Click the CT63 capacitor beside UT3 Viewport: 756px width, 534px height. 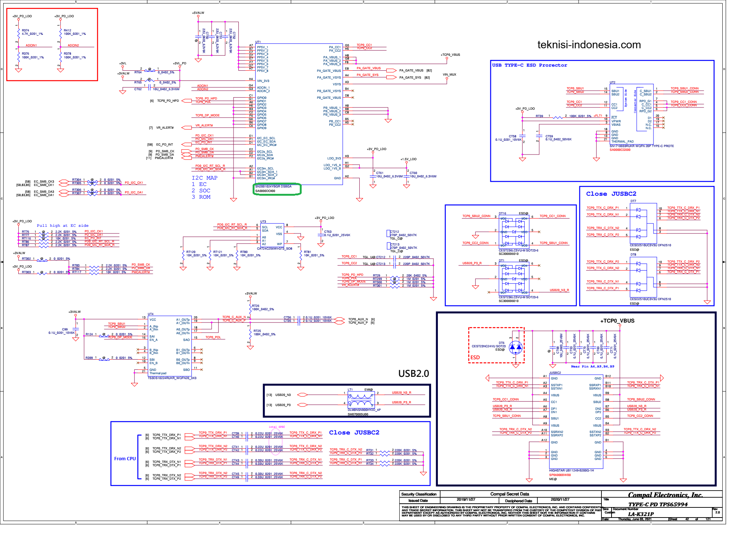321,235
